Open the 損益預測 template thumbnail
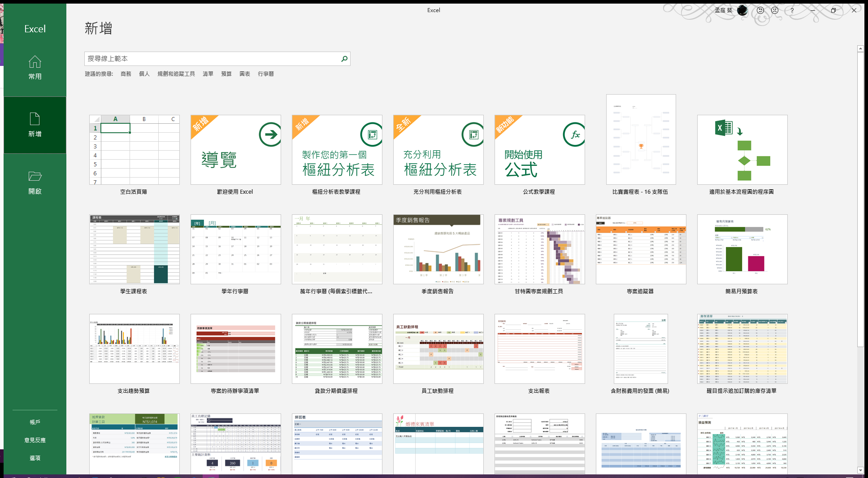Viewport: 868px width, 478px height. [x=742, y=444]
